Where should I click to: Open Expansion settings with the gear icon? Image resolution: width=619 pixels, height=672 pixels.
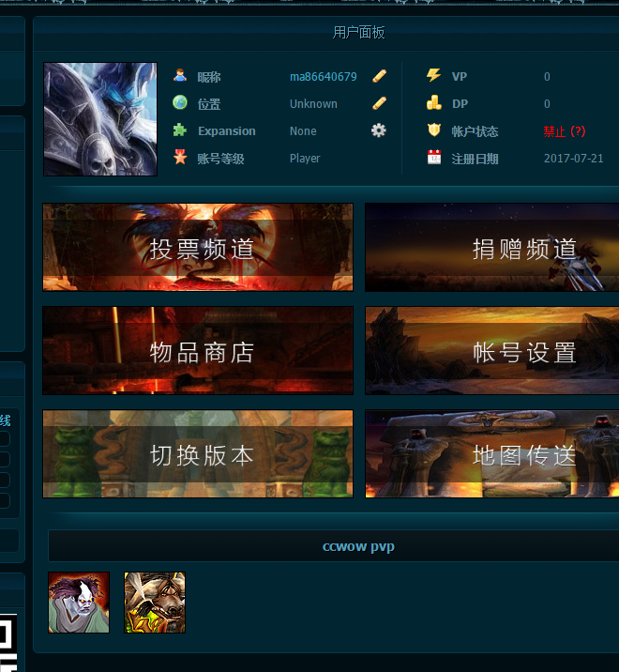point(379,130)
